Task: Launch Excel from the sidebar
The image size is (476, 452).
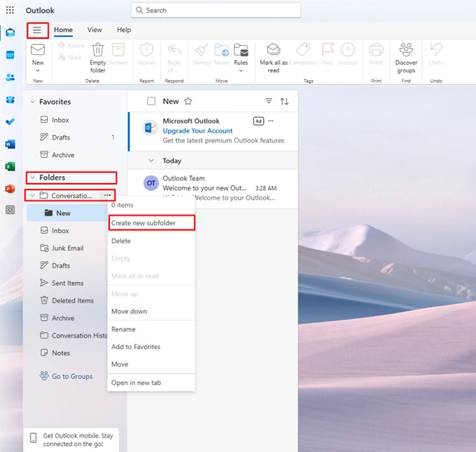Action: (10, 166)
